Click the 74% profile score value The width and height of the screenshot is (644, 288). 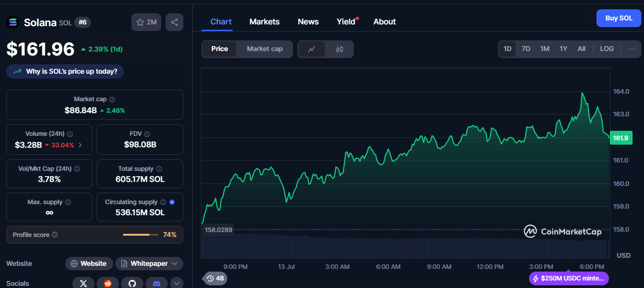coord(170,235)
